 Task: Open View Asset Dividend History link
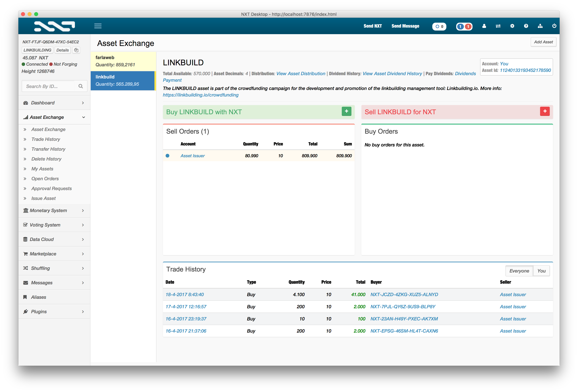coord(392,74)
